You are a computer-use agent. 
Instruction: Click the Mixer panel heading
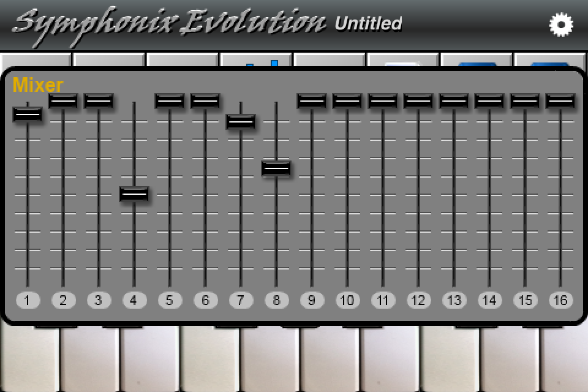pos(38,85)
